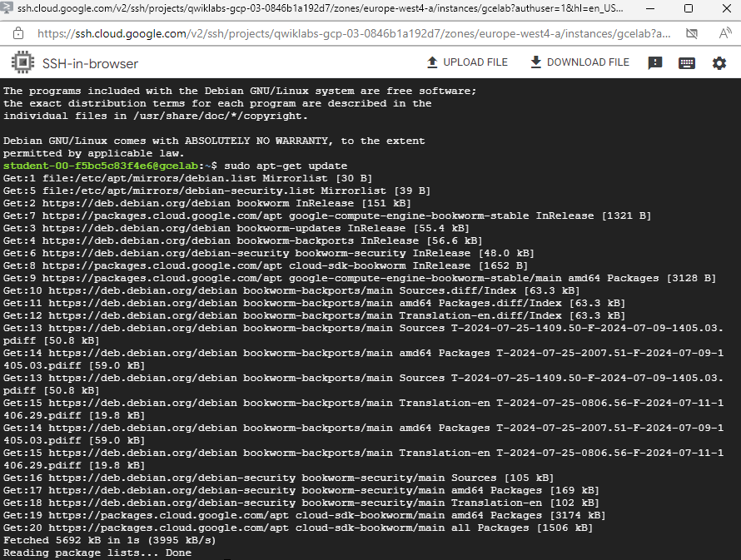Click the 'Get:16' bookworm-security/main Sources line
Image resolution: width=741 pixels, height=560 pixels.
tap(278, 478)
